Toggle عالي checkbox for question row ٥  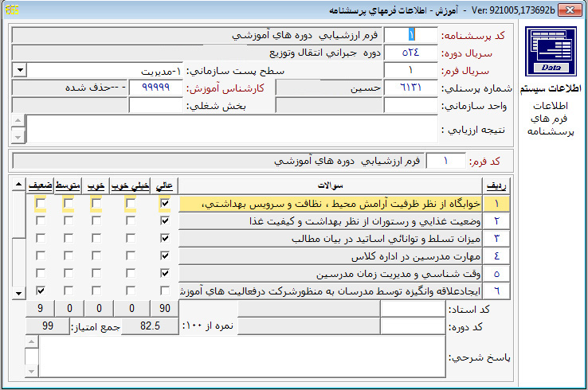tap(165, 273)
